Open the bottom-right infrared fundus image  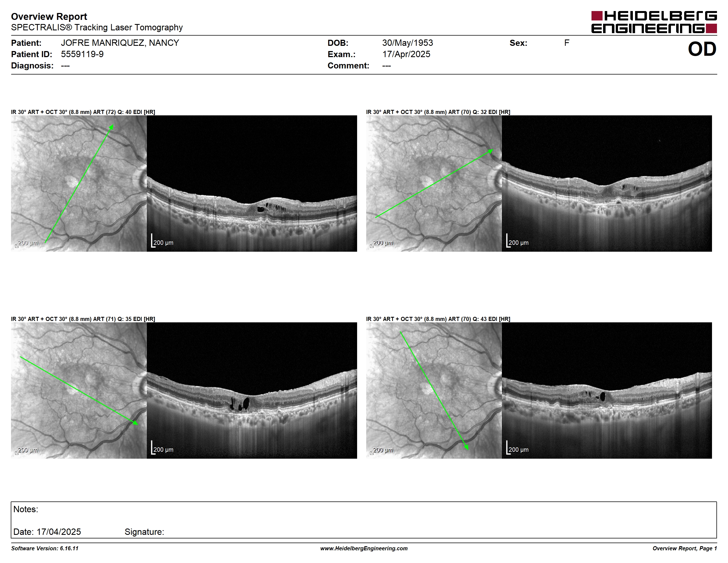pos(434,390)
